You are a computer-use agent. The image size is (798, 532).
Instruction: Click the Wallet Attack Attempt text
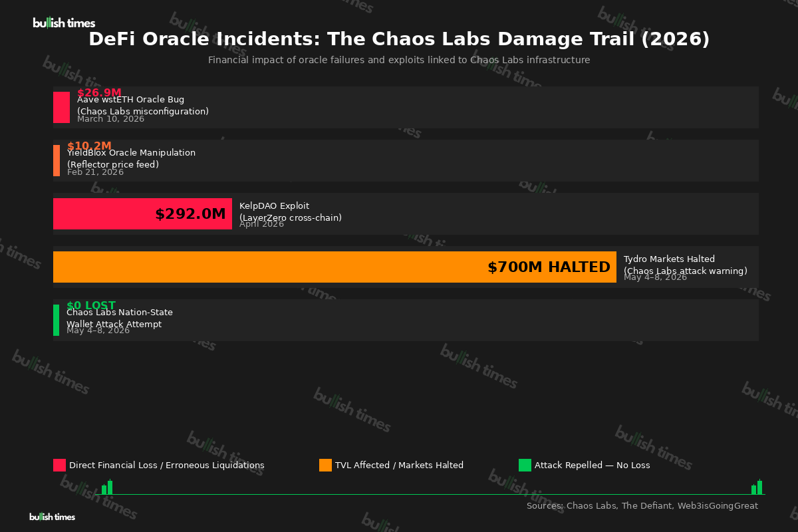tap(114, 325)
